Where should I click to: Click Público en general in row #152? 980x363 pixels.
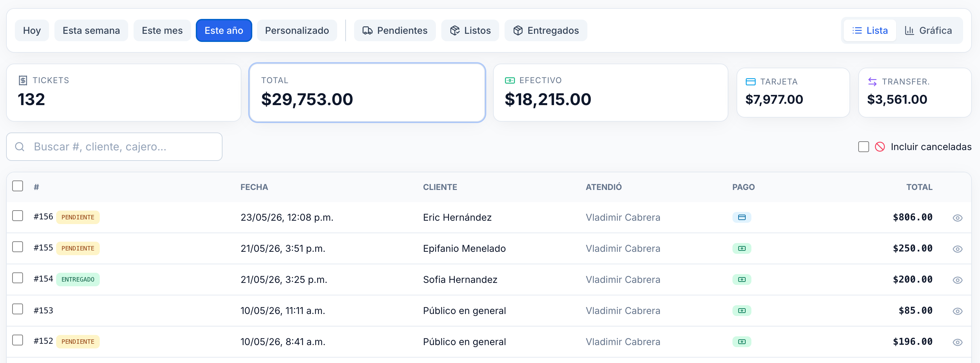pyautogui.click(x=464, y=342)
